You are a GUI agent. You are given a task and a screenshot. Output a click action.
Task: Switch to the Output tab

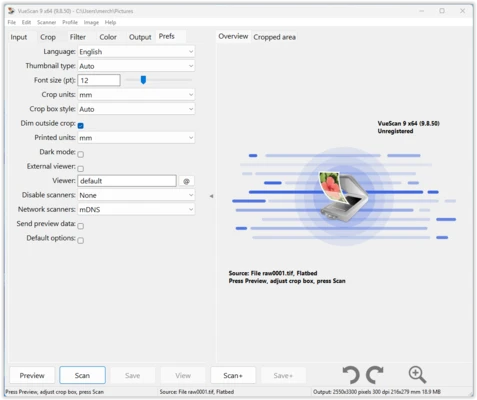140,37
